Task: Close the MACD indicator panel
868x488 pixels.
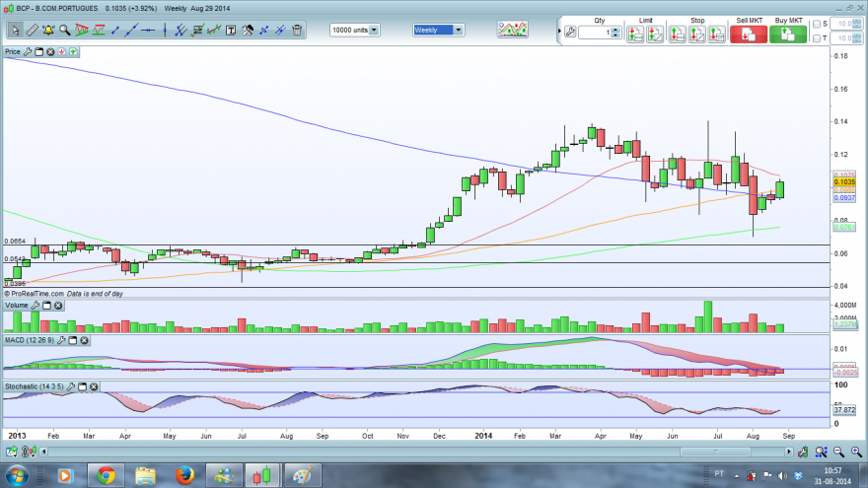Action: [84, 340]
